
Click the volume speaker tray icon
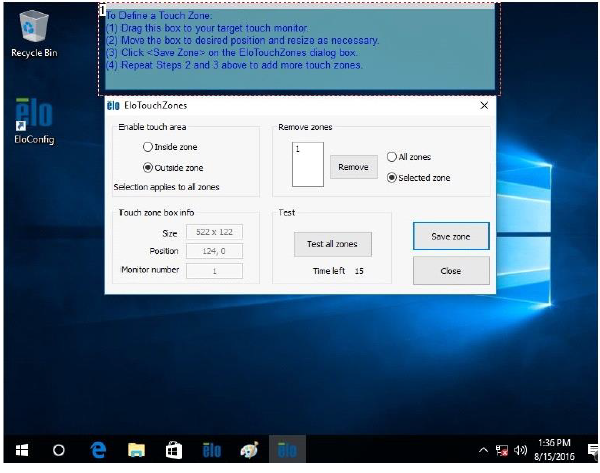coord(520,450)
